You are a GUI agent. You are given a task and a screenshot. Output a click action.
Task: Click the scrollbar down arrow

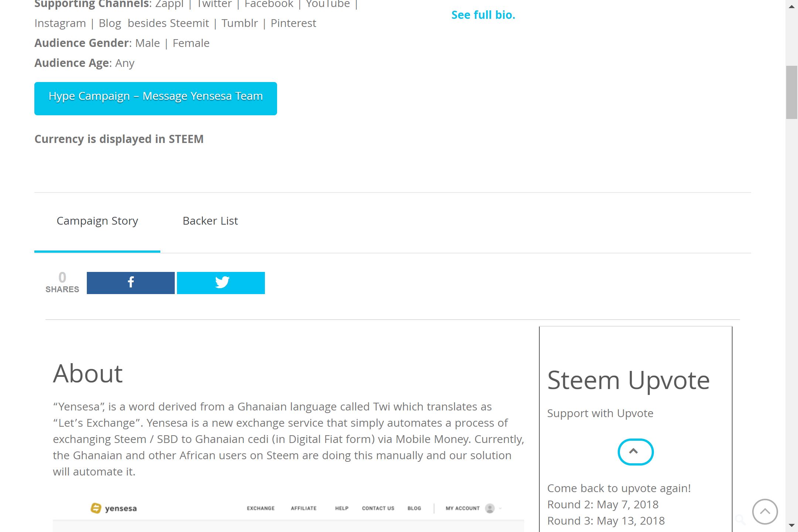pos(791,525)
